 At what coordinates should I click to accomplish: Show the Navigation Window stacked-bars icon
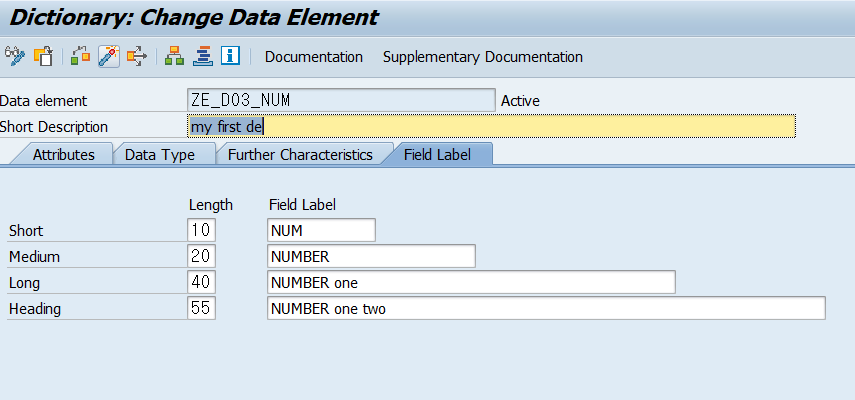click(x=202, y=56)
